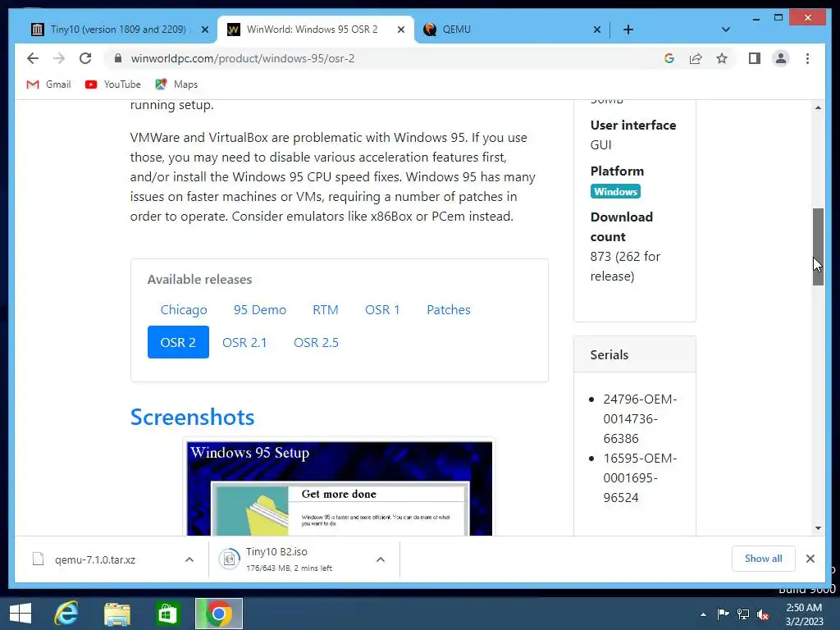Open the OSR 1 release
The height and width of the screenshot is (630, 840).
(382, 309)
